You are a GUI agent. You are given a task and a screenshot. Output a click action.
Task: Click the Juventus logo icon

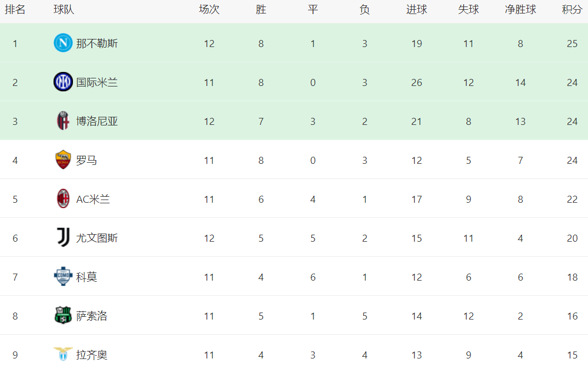point(63,238)
